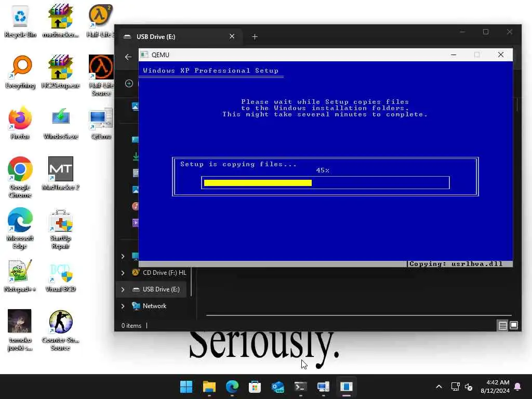Click the New plus button in Explorer
This screenshot has height=399, width=532.
129,84
